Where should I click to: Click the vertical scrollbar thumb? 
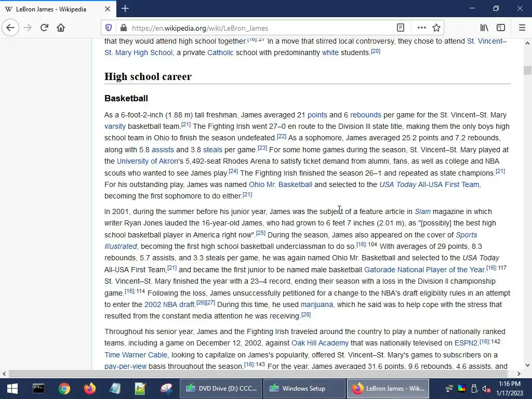527,70
